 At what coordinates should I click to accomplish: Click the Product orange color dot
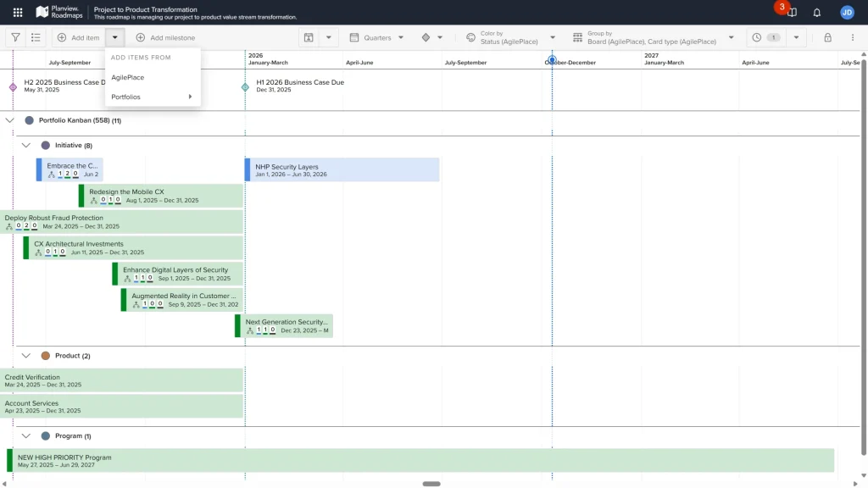tap(46, 356)
